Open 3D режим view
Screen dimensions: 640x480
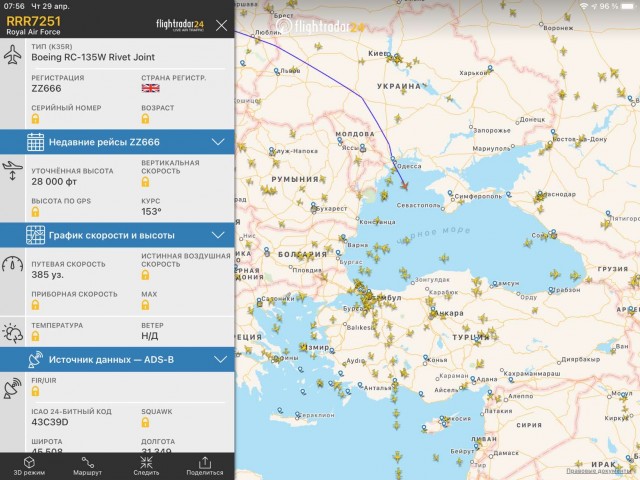click(x=29, y=466)
